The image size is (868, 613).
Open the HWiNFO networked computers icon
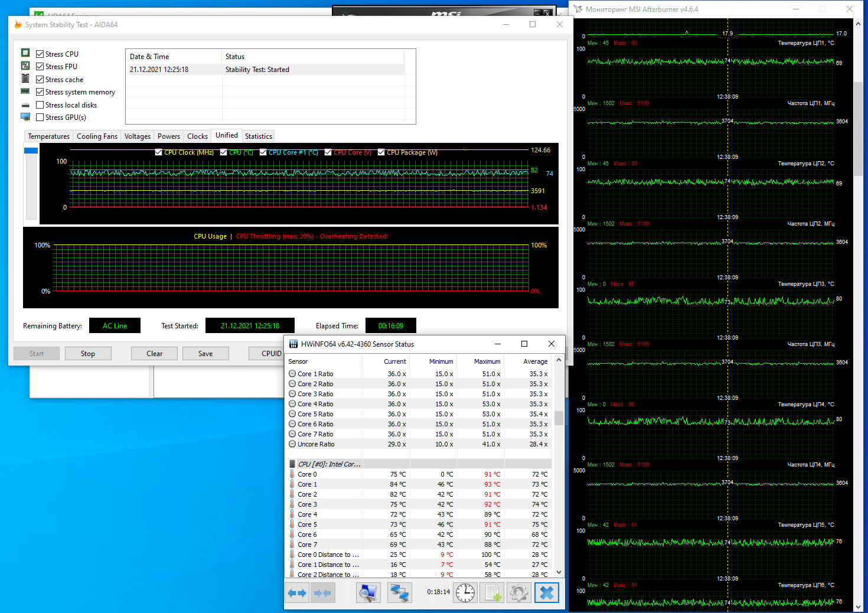click(x=400, y=593)
